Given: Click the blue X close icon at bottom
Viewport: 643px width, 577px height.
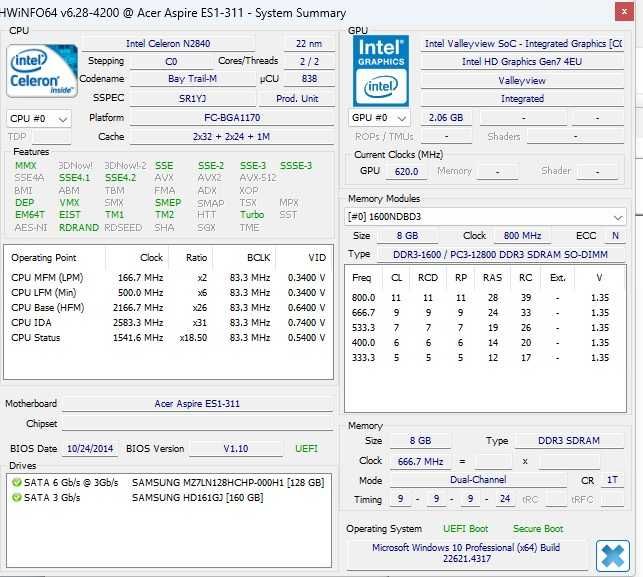Looking at the screenshot, I should 613,556.
